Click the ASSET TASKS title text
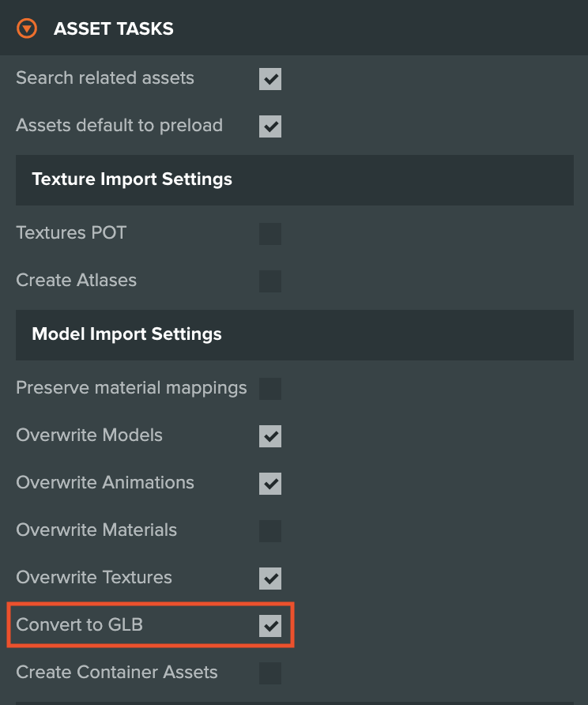 click(x=113, y=28)
